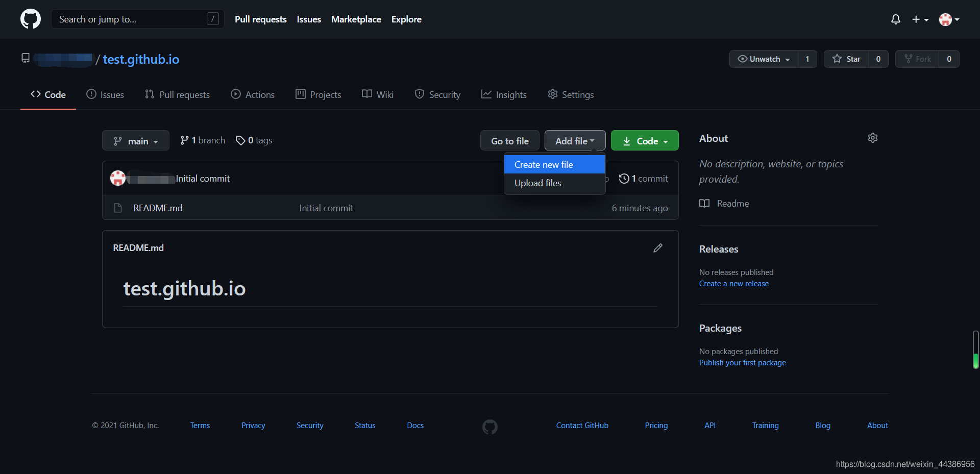View the 0 tags link

coord(254,140)
